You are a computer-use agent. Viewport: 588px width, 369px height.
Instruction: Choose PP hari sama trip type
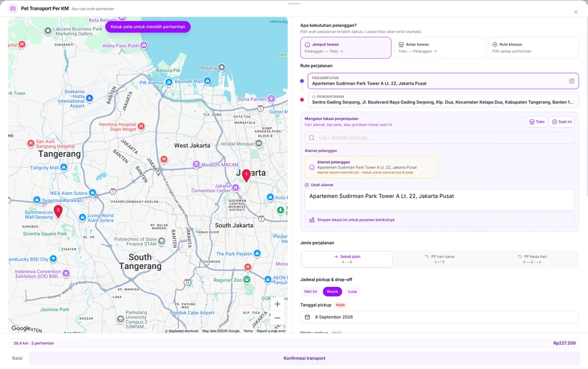pyautogui.click(x=440, y=259)
